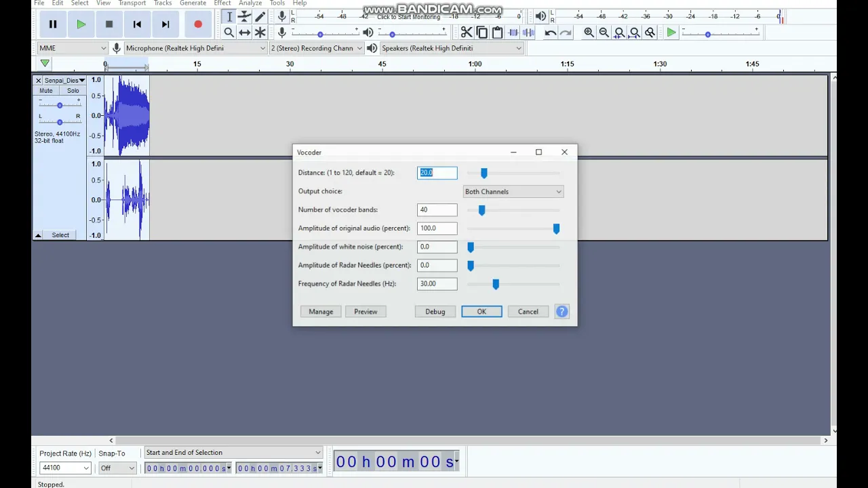Click the Fit selection to width icon
The image size is (868, 488).
619,32
